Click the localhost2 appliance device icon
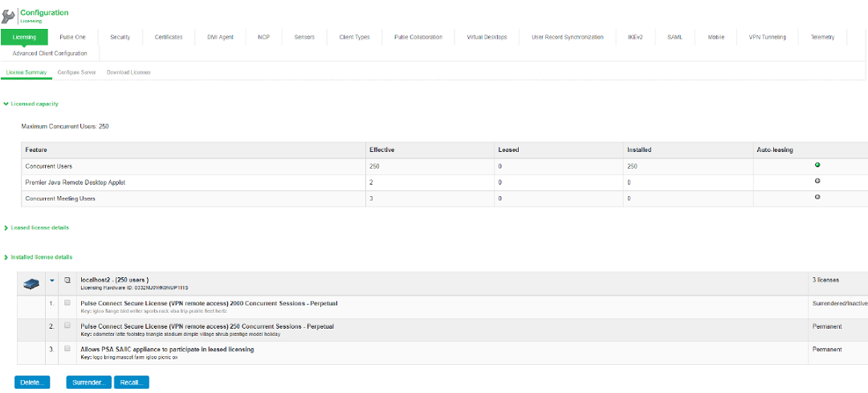Screen dimensions: 868x393 pos(32,283)
